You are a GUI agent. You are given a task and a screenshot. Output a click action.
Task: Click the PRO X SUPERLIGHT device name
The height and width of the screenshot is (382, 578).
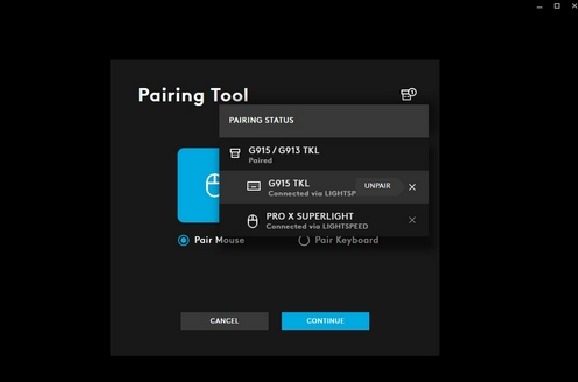click(310, 216)
